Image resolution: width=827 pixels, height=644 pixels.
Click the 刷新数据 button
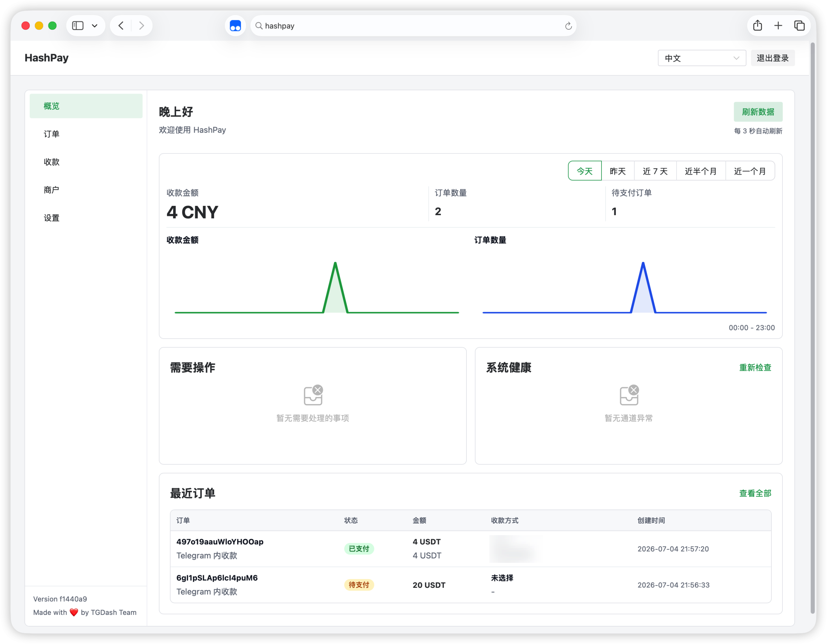click(x=758, y=112)
